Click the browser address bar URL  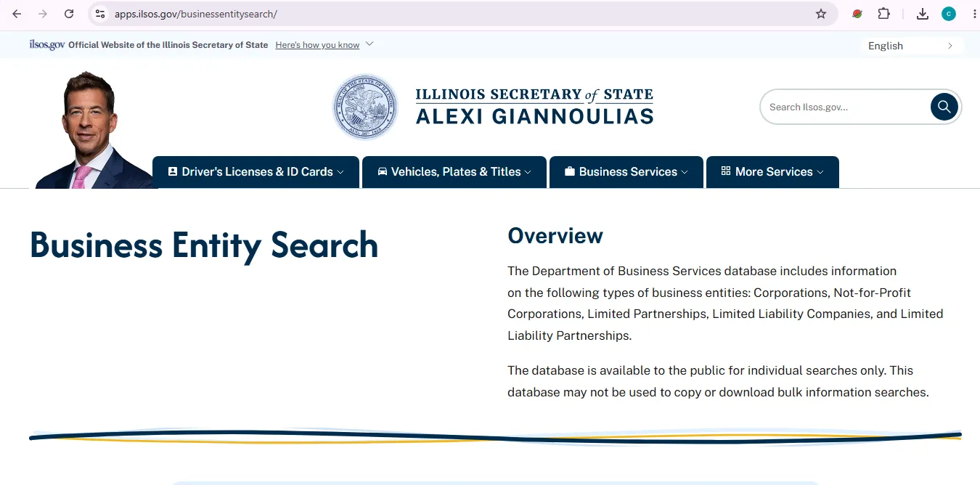pos(196,14)
